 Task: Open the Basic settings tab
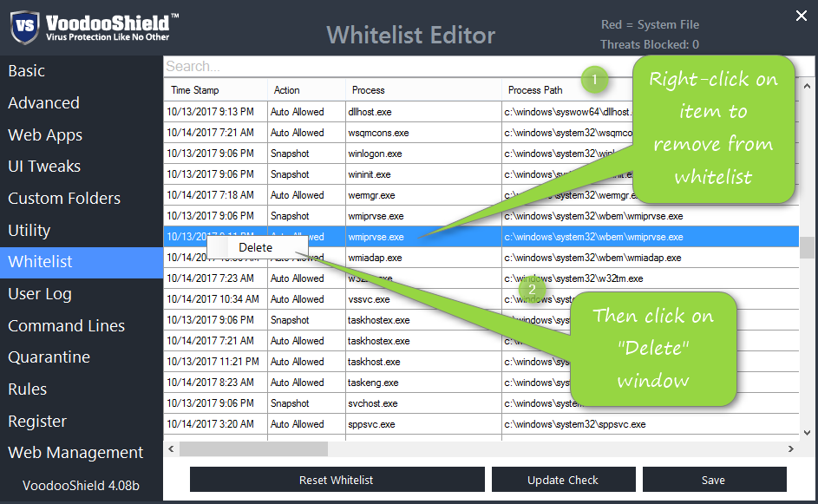point(82,71)
